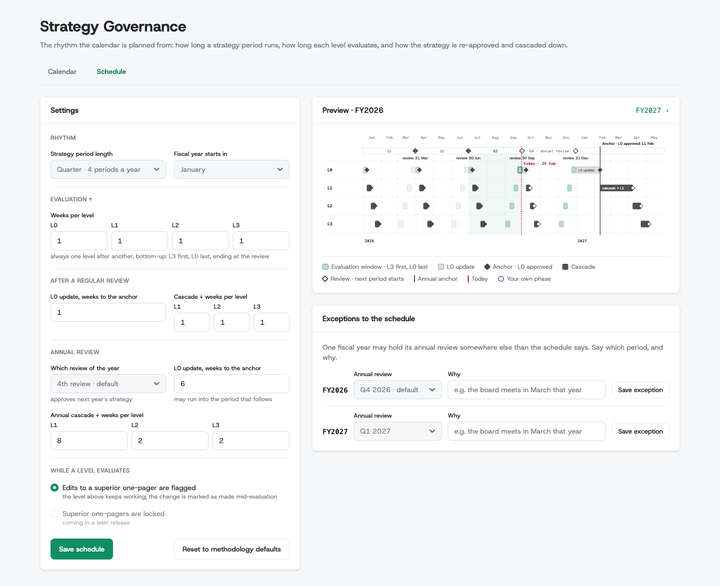
Task: Click the cascade + L1 bar in preview
Action: pos(616,188)
